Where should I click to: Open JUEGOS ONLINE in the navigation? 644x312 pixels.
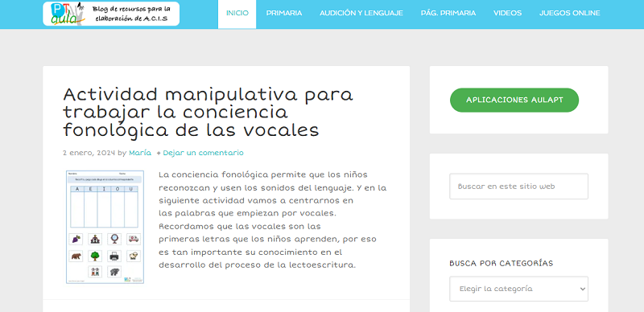pyautogui.click(x=570, y=13)
